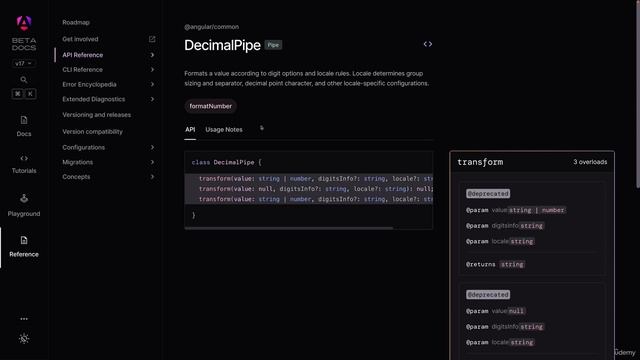Screen dimensions: 640x360
Task: Click the string | number type label
Action: click(537, 210)
